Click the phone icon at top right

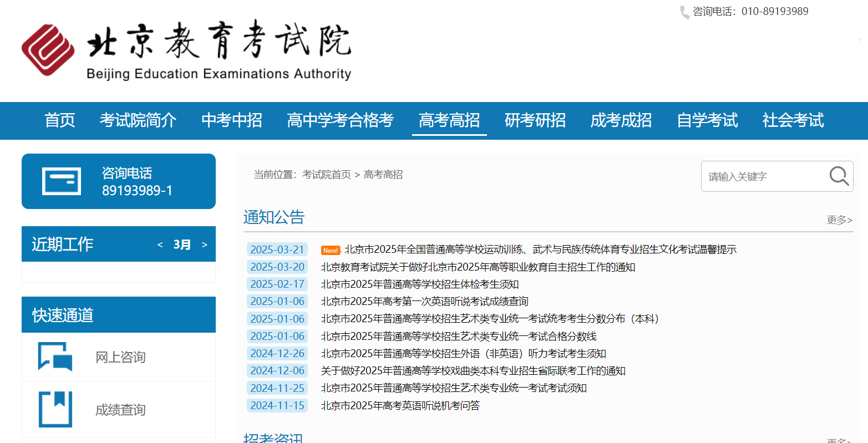684,12
